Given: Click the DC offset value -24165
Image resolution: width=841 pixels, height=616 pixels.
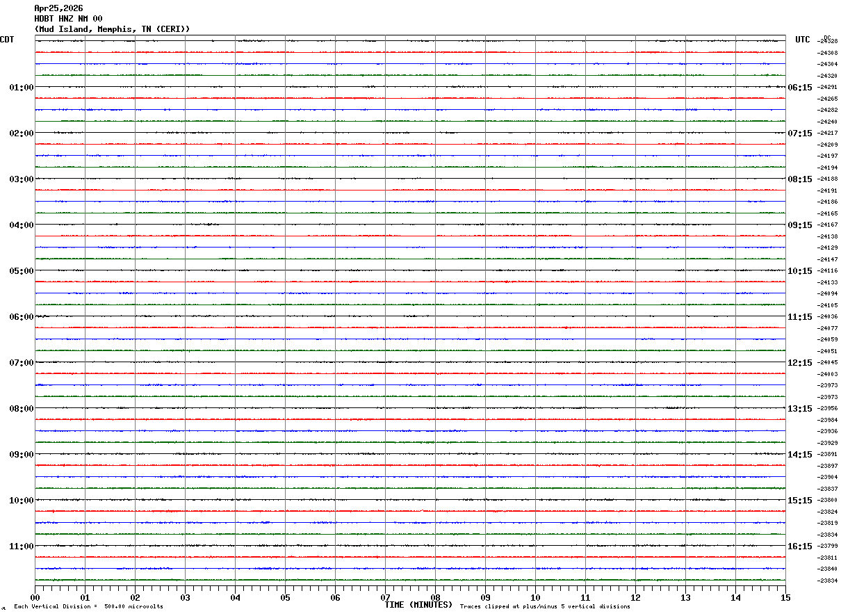Looking at the screenshot, I should pos(828,213).
